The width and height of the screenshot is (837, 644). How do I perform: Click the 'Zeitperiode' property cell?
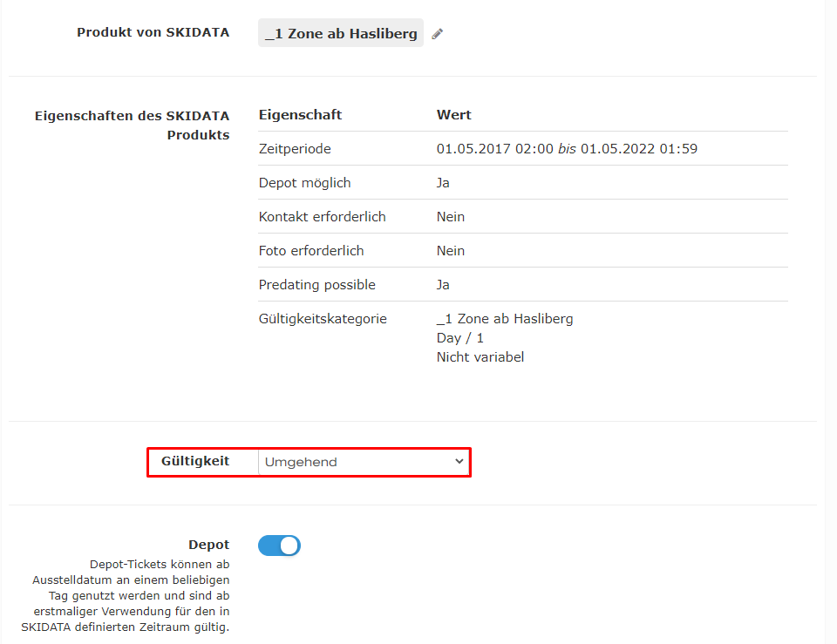(295, 149)
